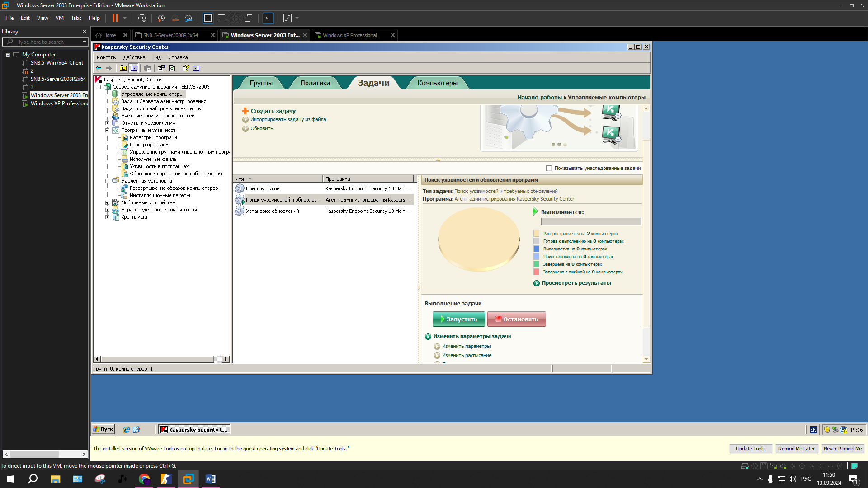Click Импортировать задачу из файла link
Image resolution: width=868 pixels, height=488 pixels.
coord(288,119)
